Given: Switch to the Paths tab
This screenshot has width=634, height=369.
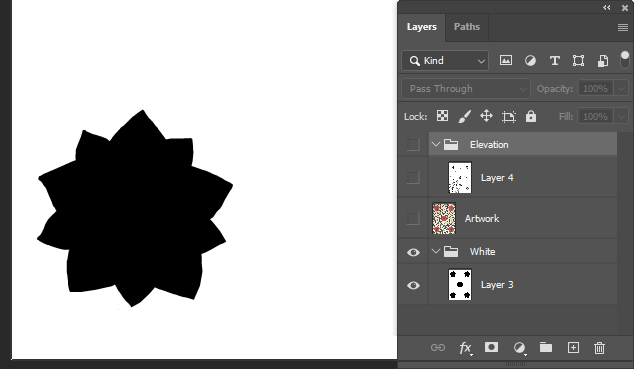Looking at the screenshot, I should 467,27.
